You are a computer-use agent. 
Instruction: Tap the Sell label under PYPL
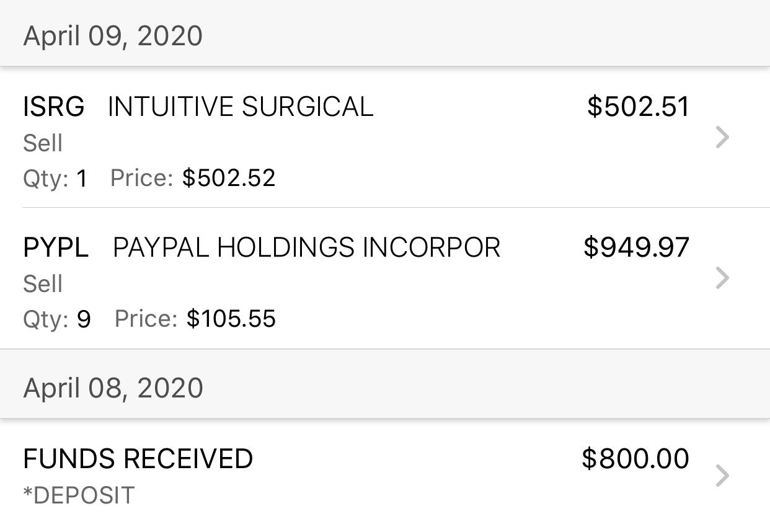(x=43, y=284)
